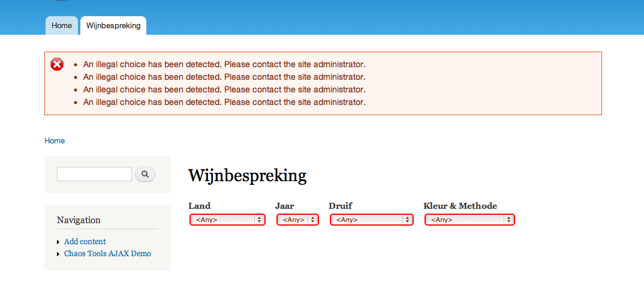Click the arrow bullet beside Add content

pyautogui.click(x=58, y=242)
